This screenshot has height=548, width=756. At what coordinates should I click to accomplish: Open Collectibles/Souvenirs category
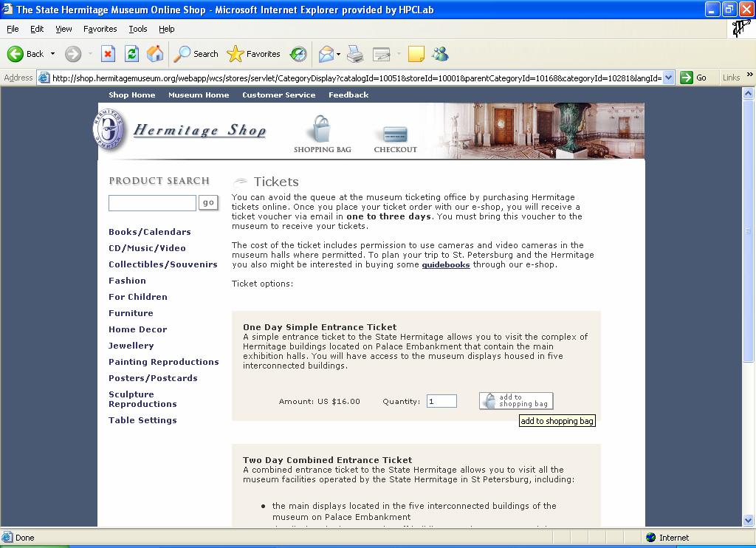(x=163, y=264)
